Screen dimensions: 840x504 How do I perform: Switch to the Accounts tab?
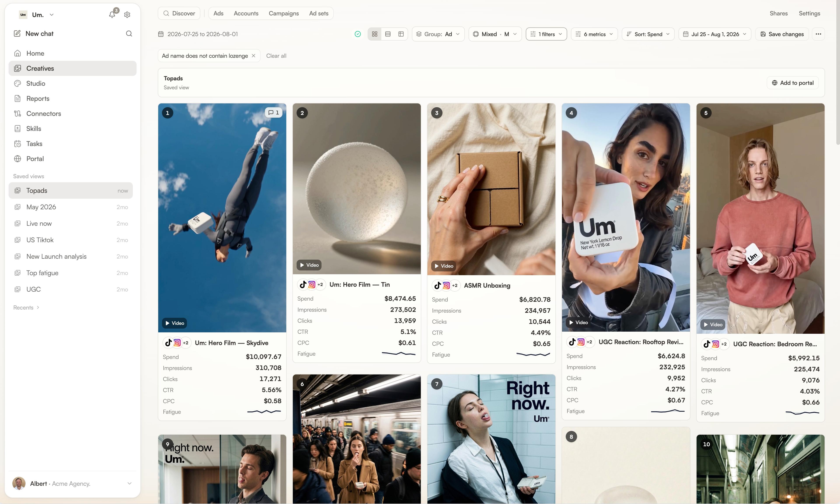pyautogui.click(x=246, y=13)
